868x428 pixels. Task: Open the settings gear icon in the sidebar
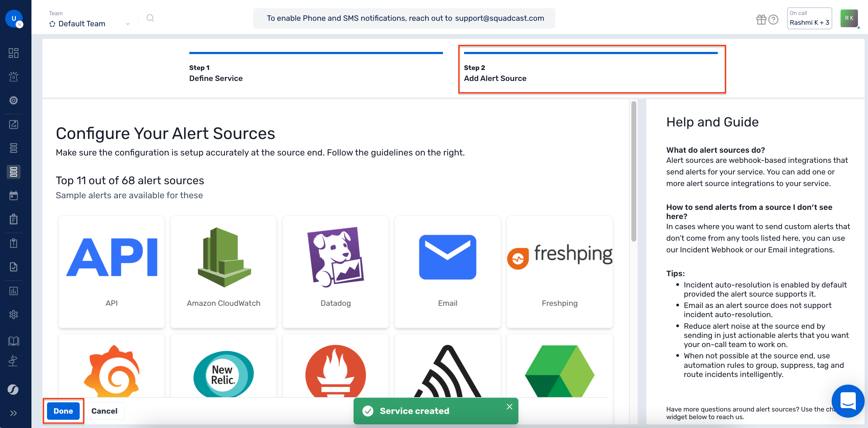pos(13,315)
